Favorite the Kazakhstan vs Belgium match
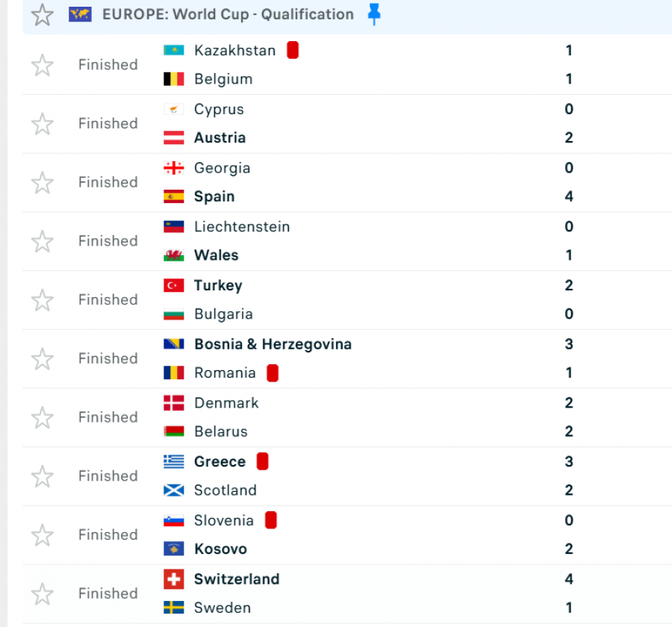This screenshot has width=672, height=627. 43,65
